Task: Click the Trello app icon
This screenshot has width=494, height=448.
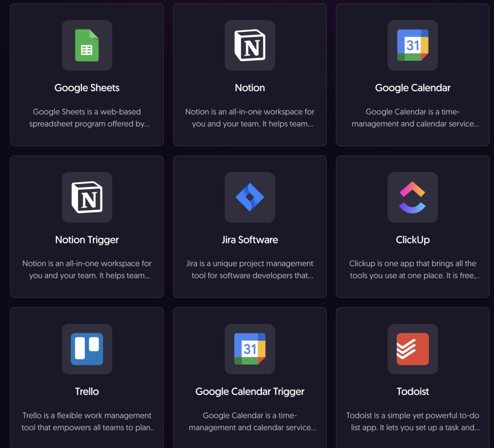Action: (x=87, y=349)
